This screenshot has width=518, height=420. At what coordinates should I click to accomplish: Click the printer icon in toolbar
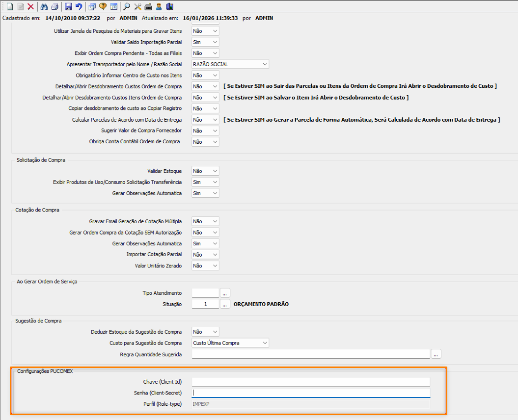pyautogui.click(x=55, y=7)
